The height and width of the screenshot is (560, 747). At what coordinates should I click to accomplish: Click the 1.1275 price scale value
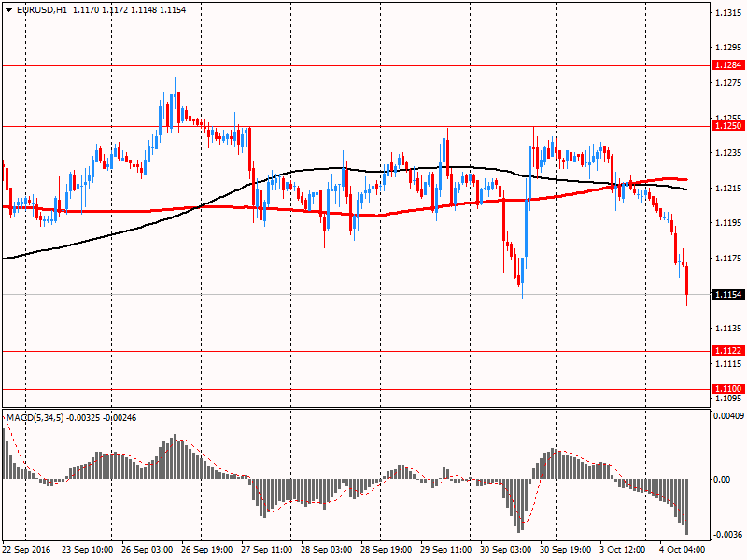728,83
